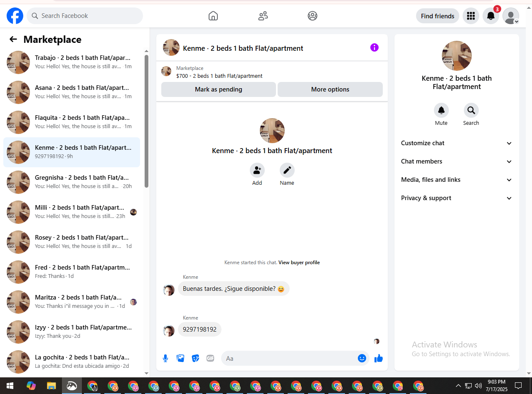This screenshot has height=394, width=532.
Task: Open the Windows notification center icon
Action: [x=518, y=386]
